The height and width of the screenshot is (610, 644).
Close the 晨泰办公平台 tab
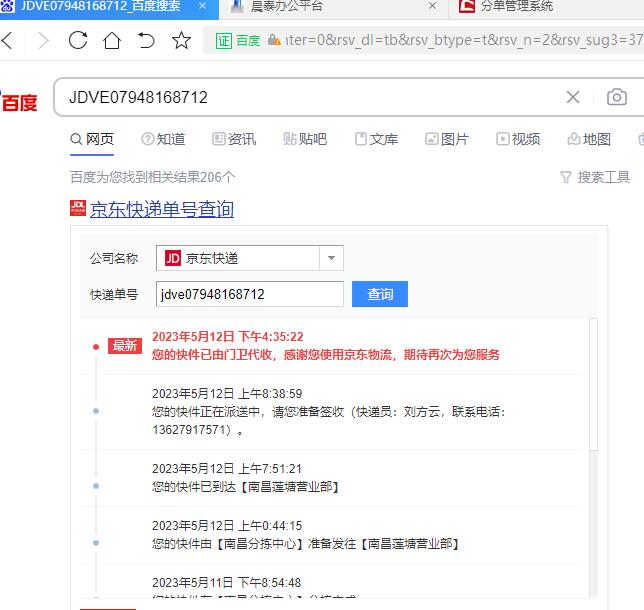pos(432,6)
